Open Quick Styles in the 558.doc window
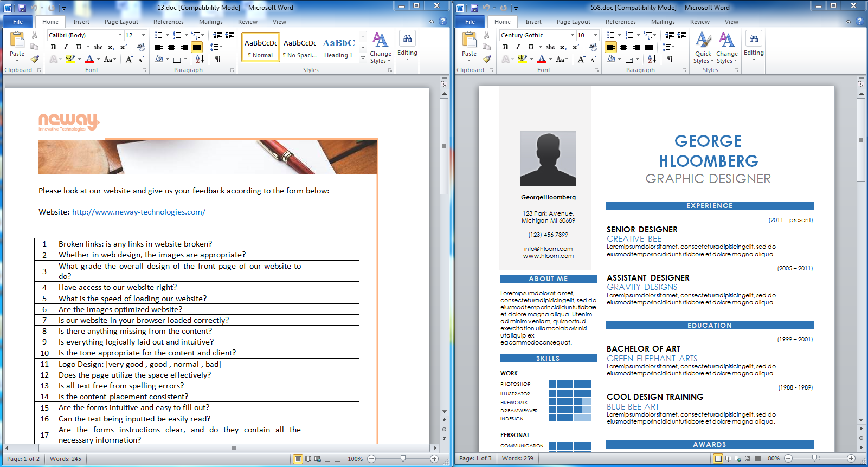Image resolution: width=868 pixels, height=467 pixels. tap(703, 47)
